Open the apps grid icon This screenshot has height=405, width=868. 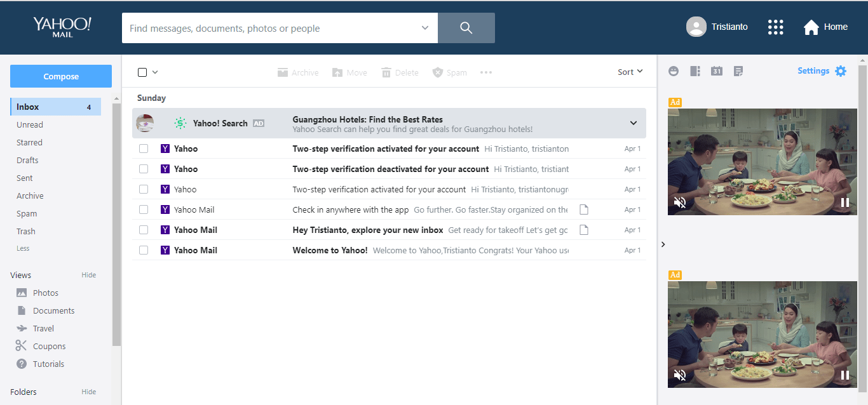[x=775, y=27]
